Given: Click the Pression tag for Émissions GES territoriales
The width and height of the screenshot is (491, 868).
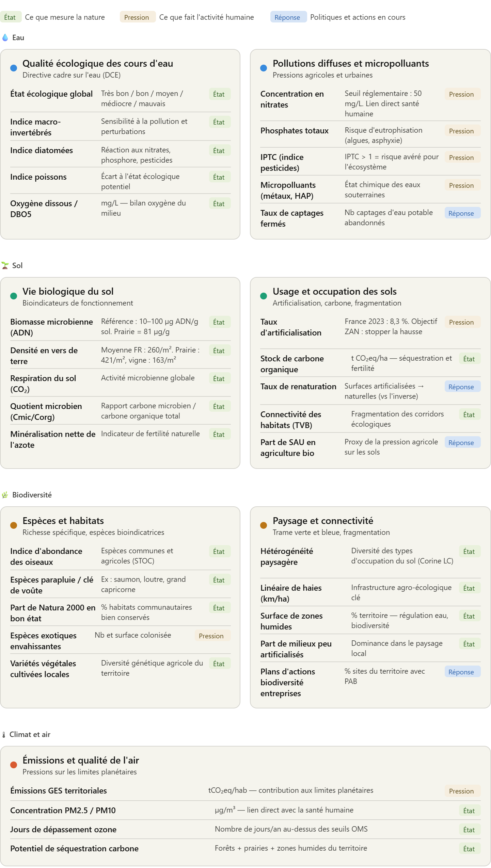Looking at the screenshot, I should point(461,791).
